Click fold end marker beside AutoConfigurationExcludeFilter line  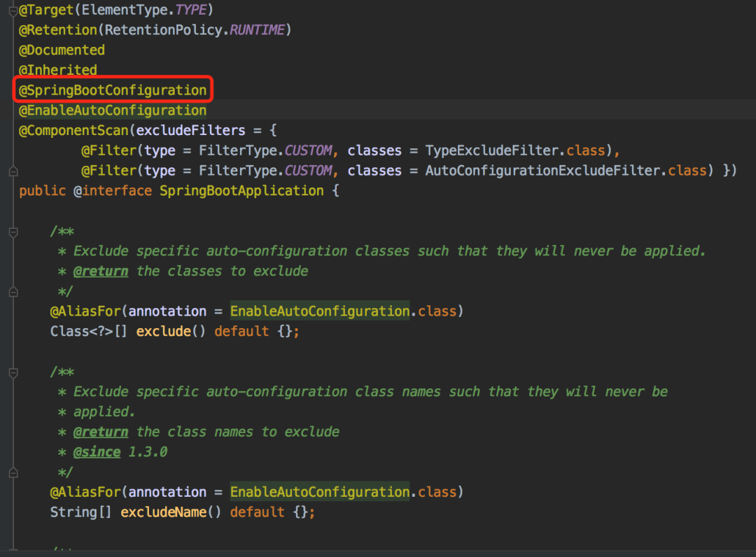(x=13, y=171)
